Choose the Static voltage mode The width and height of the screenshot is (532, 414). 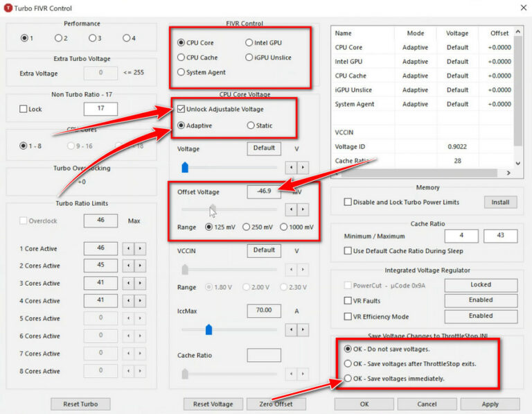(251, 126)
